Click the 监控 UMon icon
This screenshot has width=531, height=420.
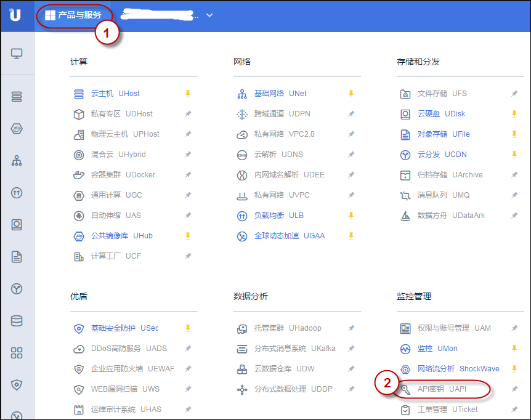405,349
